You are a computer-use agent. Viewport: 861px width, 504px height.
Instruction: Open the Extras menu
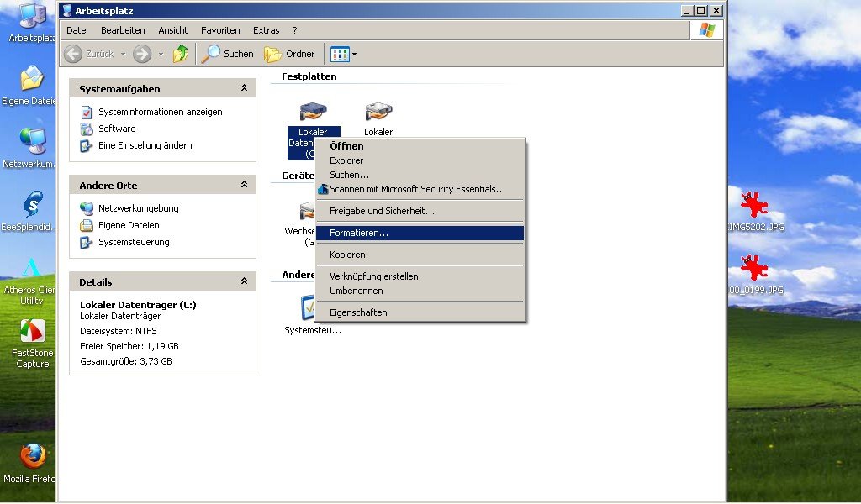266,30
